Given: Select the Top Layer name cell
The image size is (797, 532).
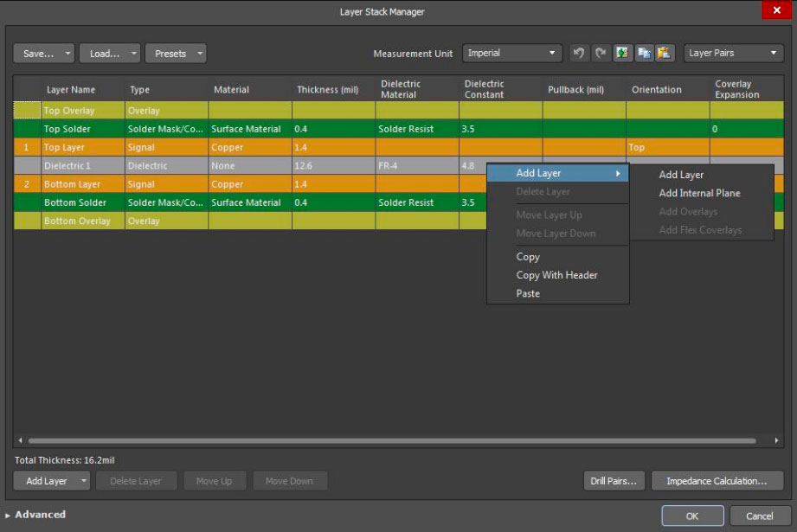Looking at the screenshot, I should [x=83, y=147].
